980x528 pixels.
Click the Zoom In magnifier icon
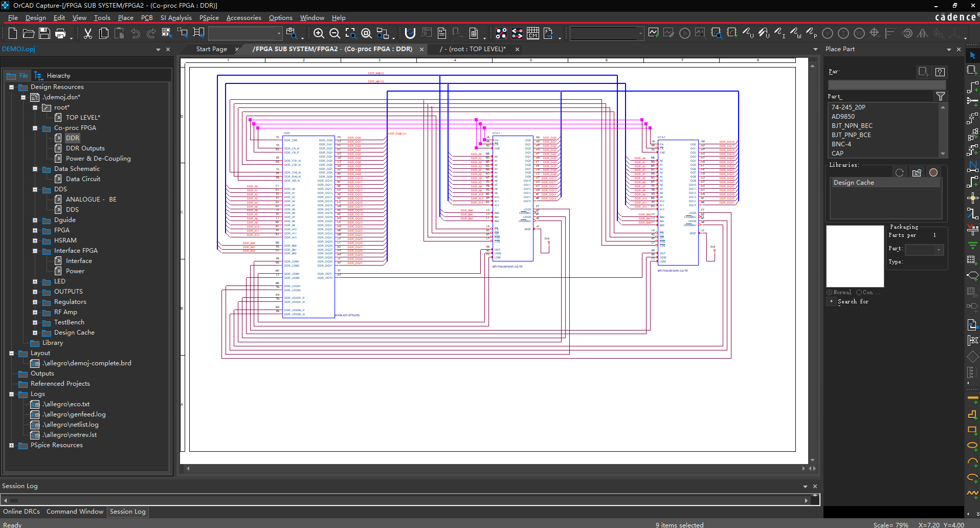coord(319,34)
